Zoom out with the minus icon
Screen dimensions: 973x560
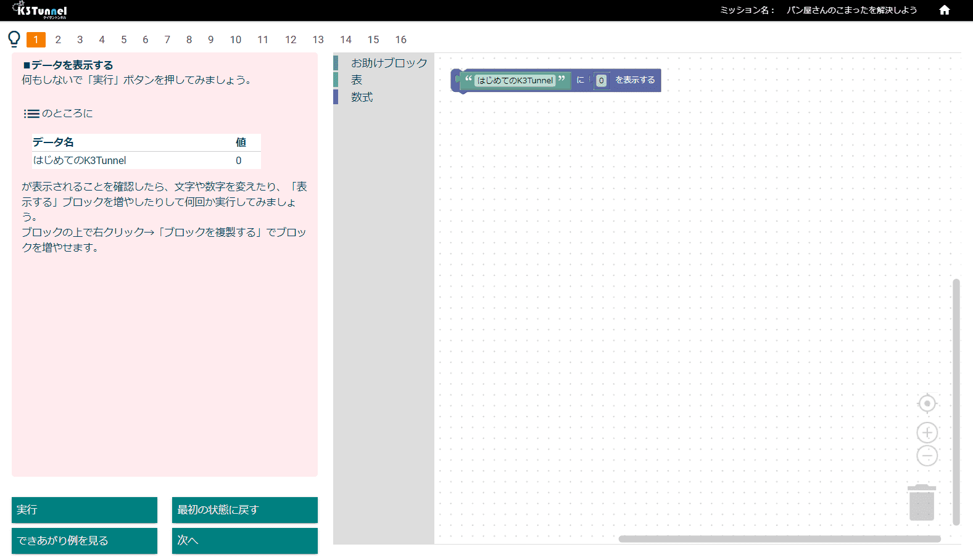(x=927, y=456)
